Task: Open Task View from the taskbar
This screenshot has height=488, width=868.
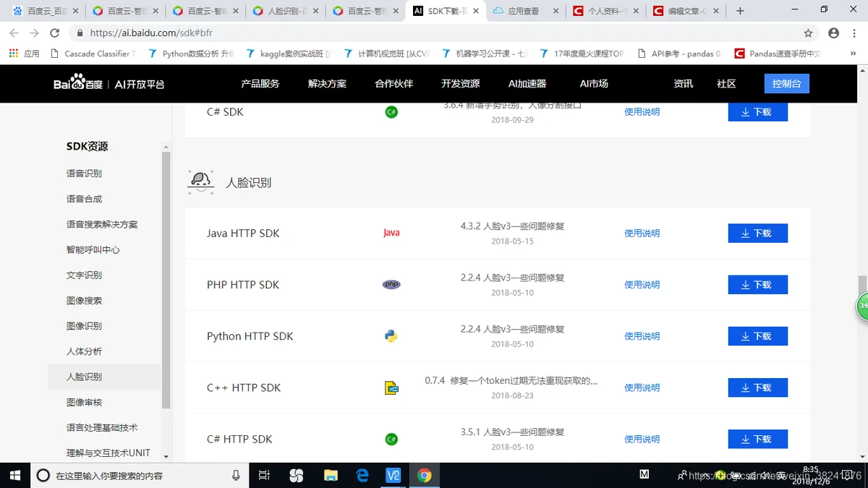Action: pyautogui.click(x=264, y=475)
